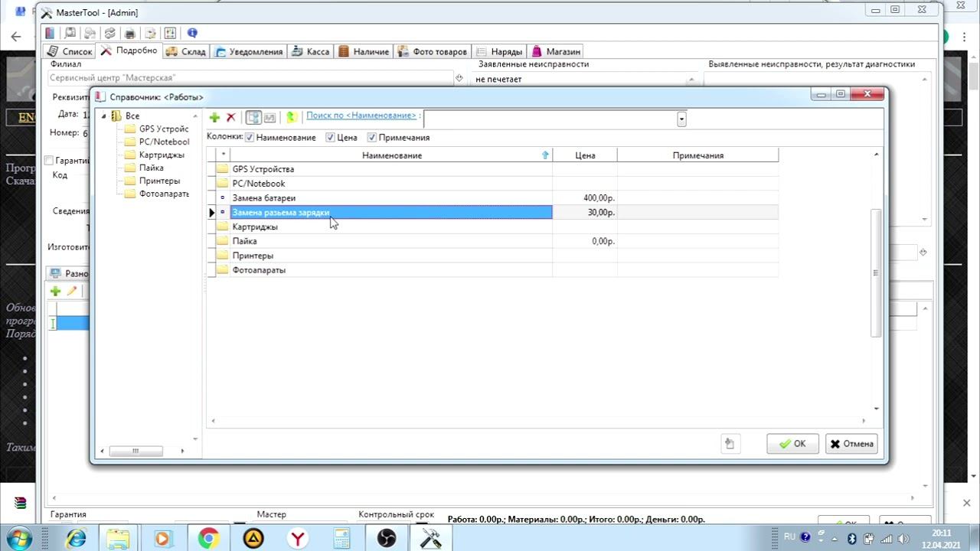Toggle the Цена column checkbox
980x551 pixels.
(x=331, y=138)
